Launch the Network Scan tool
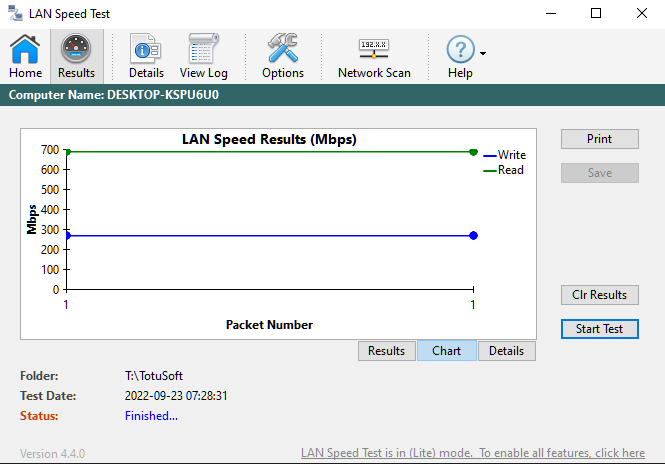The height and width of the screenshot is (464, 665). point(374,56)
